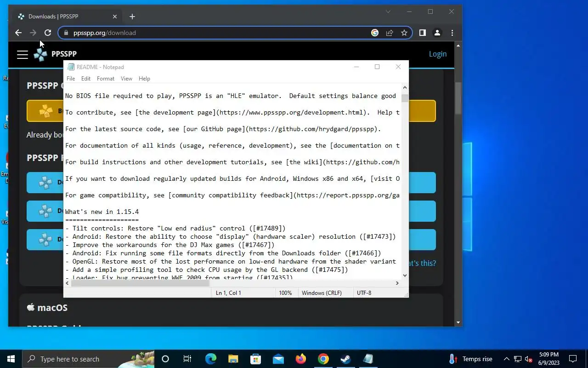Open Notepad Edit menu
The width and height of the screenshot is (588, 368).
(86, 79)
